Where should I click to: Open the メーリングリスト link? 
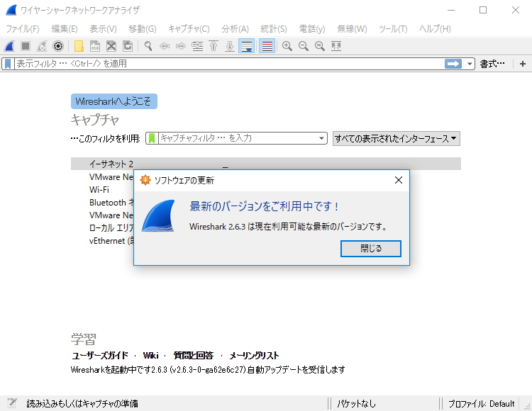click(x=254, y=356)
